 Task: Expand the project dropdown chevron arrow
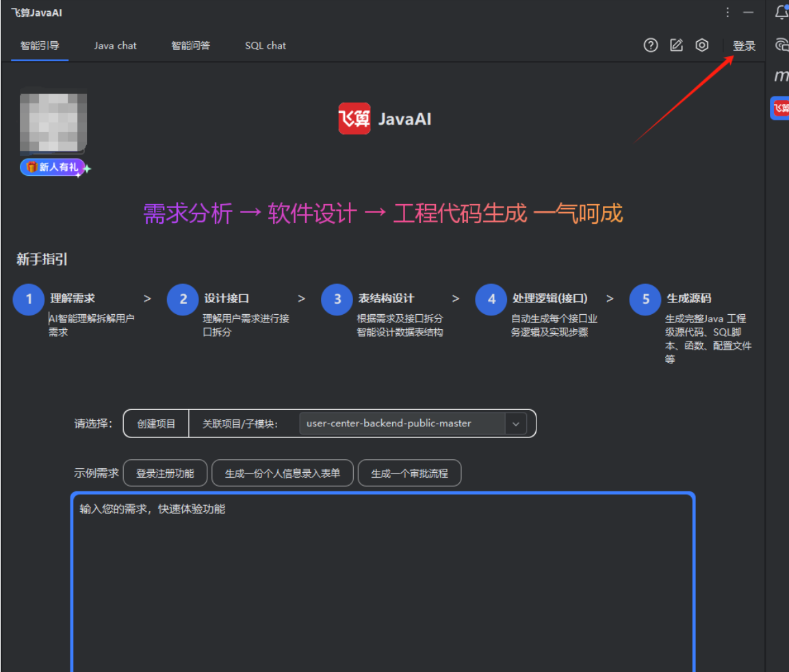click(x=516, y=424)
